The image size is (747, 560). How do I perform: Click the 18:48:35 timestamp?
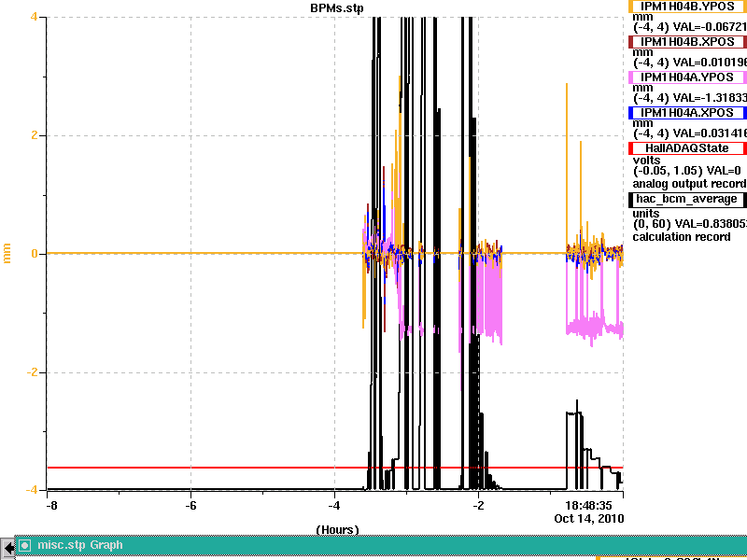pos(588,505)
